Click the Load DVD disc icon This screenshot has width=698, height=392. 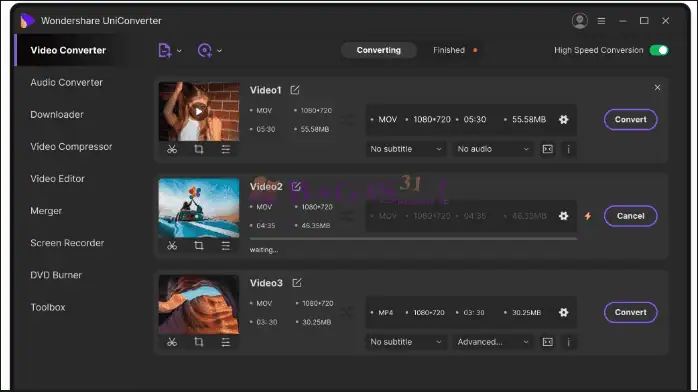tap(204, 50)
